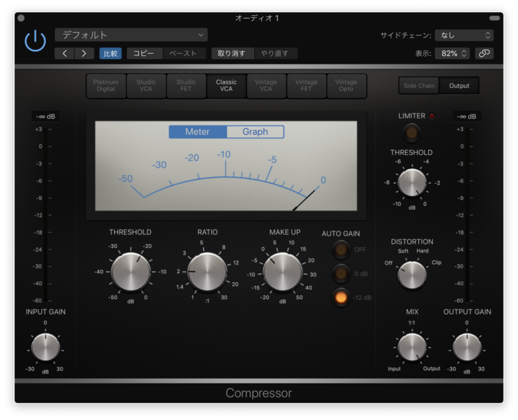Click the やり直す redo button
518x420 pixels.
coord(276,54)
